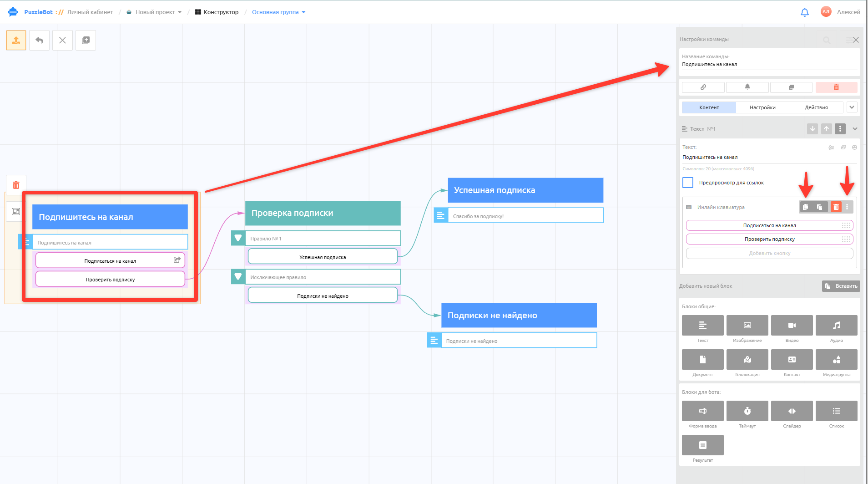Image resolution: width=868 pixels, height=484 pixels.
Task: Switch to the Действия tab
Action: [816, 107]
